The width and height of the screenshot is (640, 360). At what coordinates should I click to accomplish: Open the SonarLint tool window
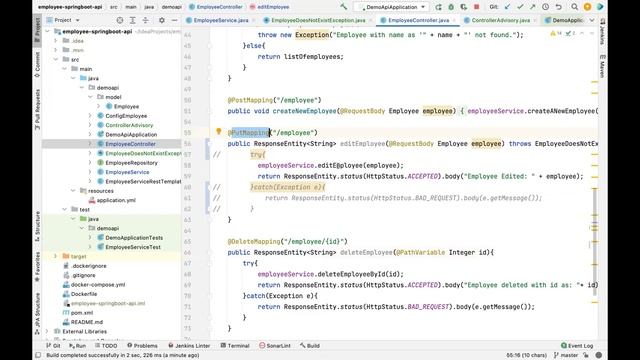(x=275, y=346)
